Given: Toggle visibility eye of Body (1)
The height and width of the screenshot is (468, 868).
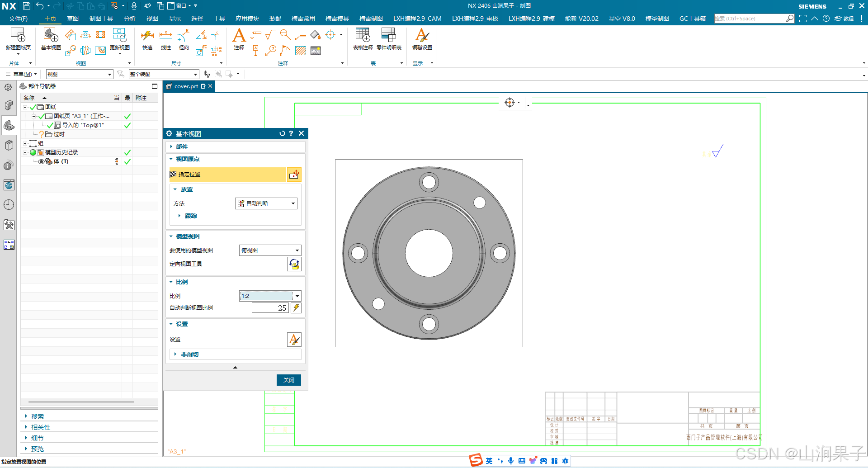Looking at the screenshot, I should [x=41, y=161].
